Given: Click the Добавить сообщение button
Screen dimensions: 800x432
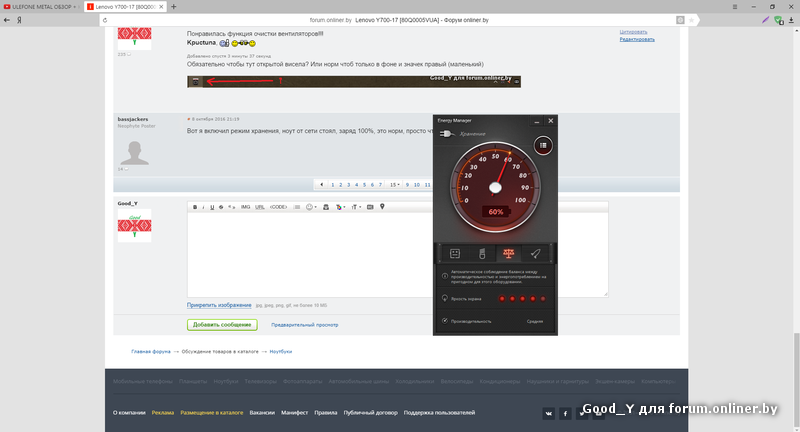Looking at the screenshot, I should 222,325.
